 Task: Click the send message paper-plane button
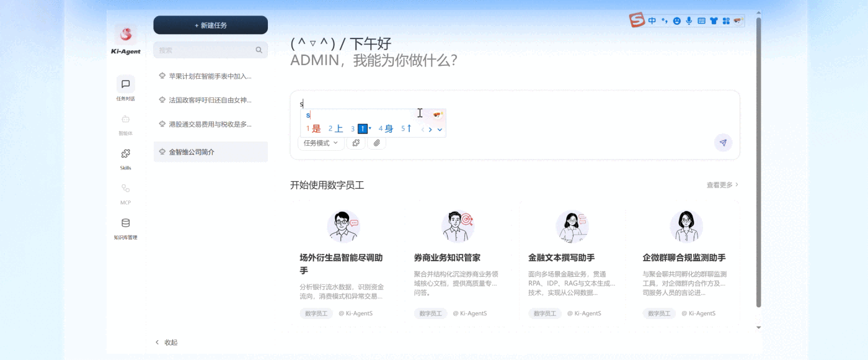[723, 143]
